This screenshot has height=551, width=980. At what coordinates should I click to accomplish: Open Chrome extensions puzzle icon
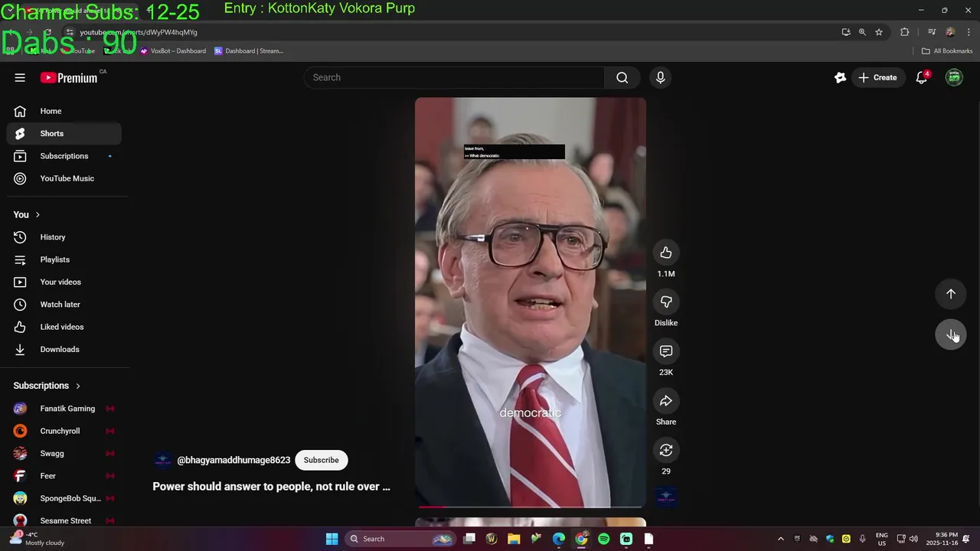point(905,32)
